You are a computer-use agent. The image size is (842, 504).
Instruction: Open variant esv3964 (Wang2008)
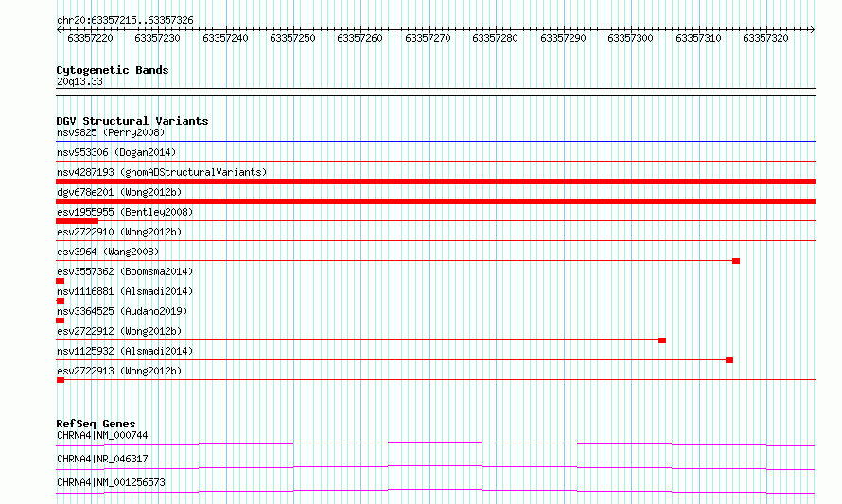(x=108, y=252)
